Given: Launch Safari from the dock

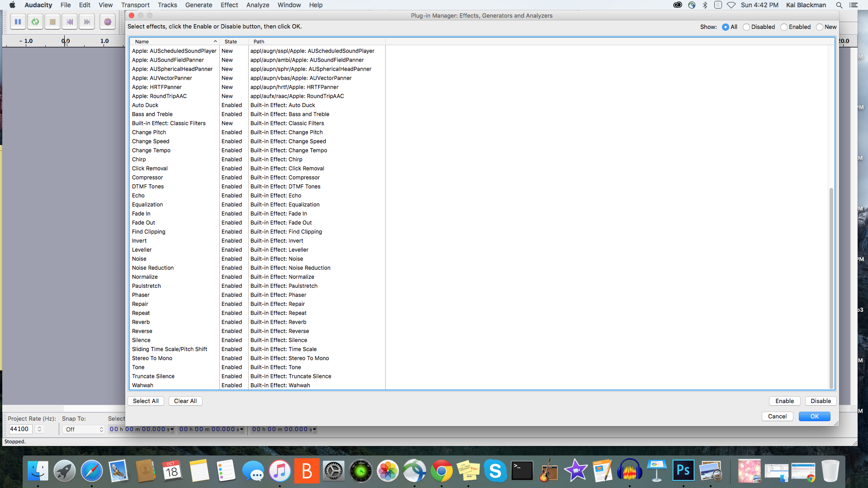Looking at the screenshot, I should tap(91, 471).
